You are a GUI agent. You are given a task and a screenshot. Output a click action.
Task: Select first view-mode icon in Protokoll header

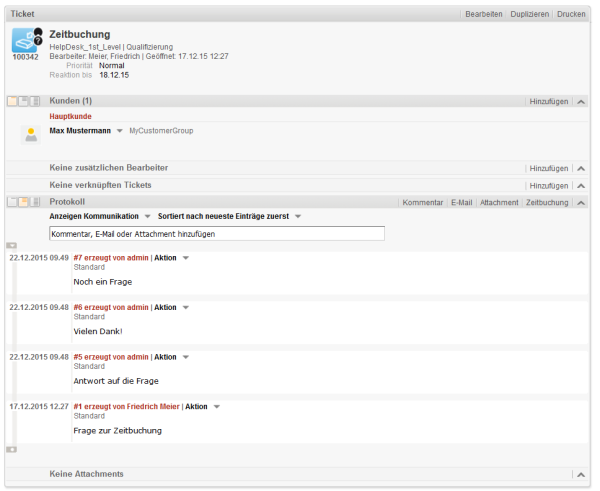[12, 202]
